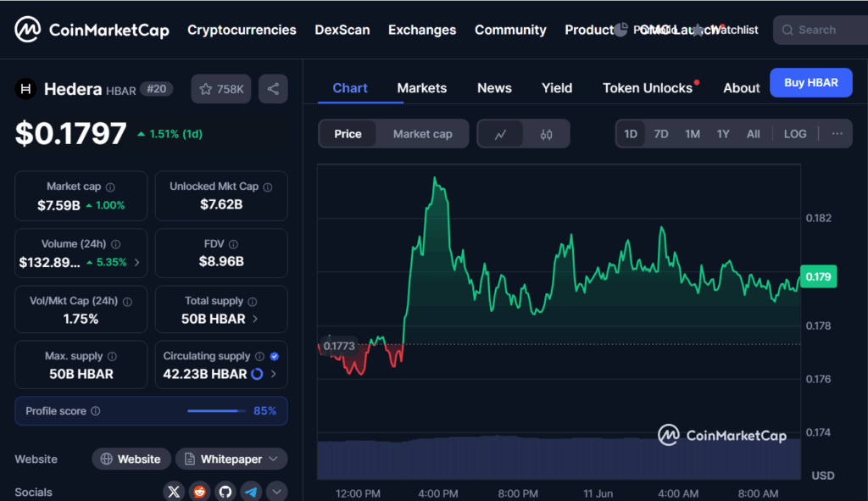868x501 pixels.
Task: Open Exchanges in top navigation
Action: (422, 30)
